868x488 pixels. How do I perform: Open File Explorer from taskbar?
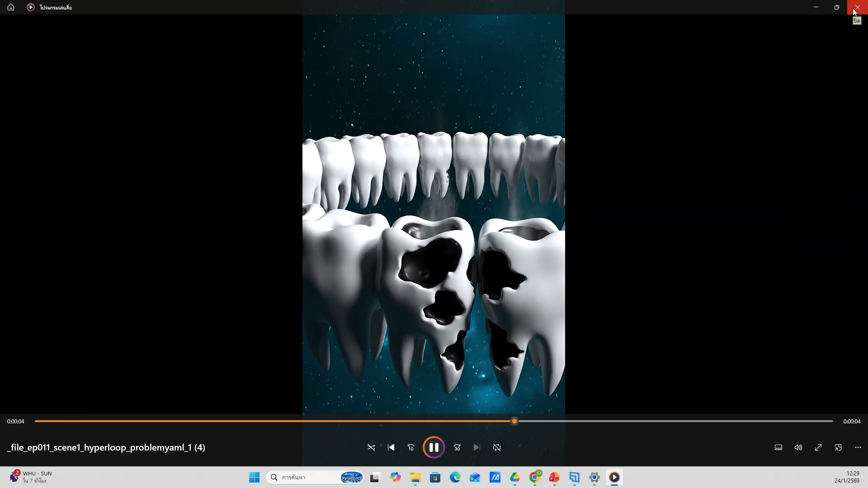tap(415, 477)
